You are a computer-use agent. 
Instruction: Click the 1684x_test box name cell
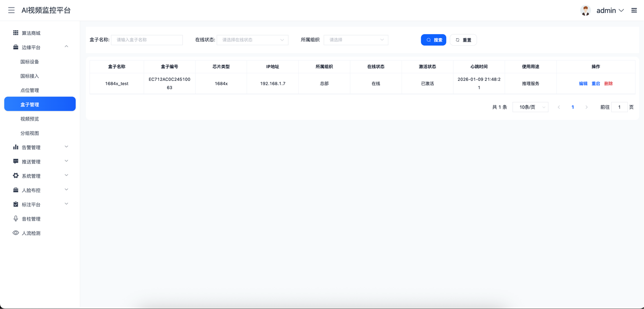(117, 83)
